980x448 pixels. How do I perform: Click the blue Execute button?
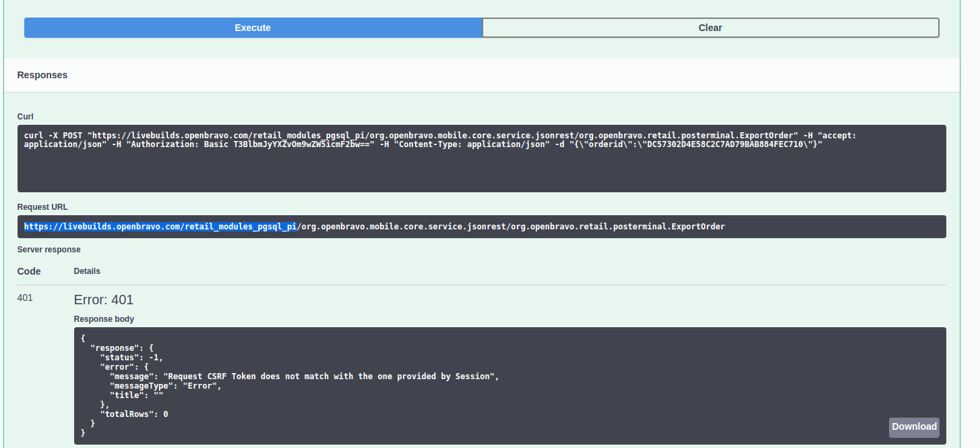[253, 28]
